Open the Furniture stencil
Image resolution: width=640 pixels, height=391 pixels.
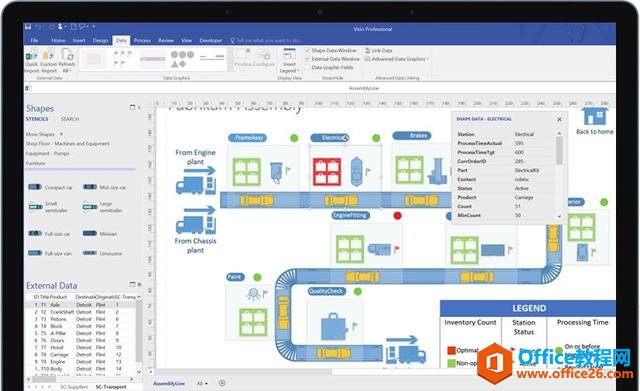36,163
